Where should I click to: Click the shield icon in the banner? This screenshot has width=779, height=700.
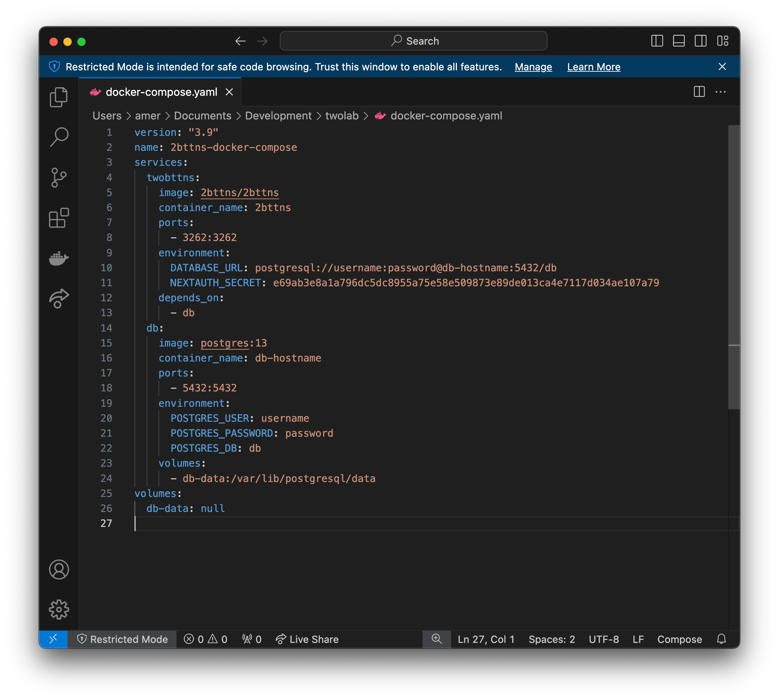coord(55,67)
